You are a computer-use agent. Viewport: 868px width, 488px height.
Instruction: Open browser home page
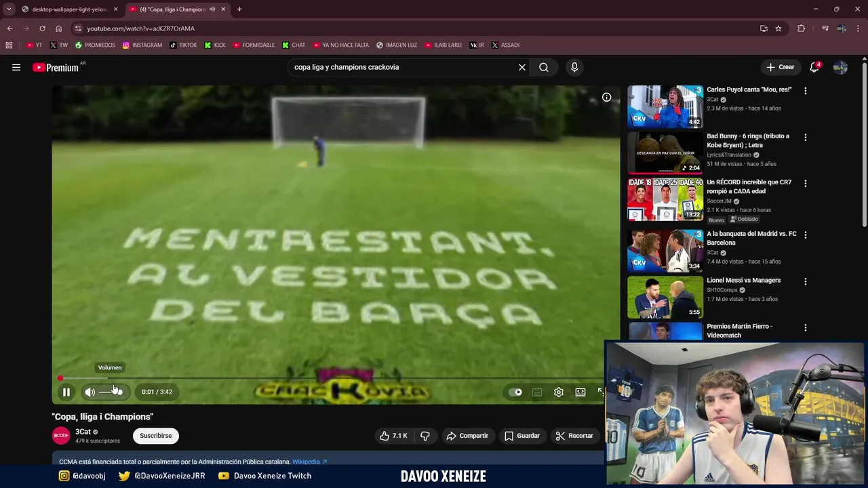58,28
